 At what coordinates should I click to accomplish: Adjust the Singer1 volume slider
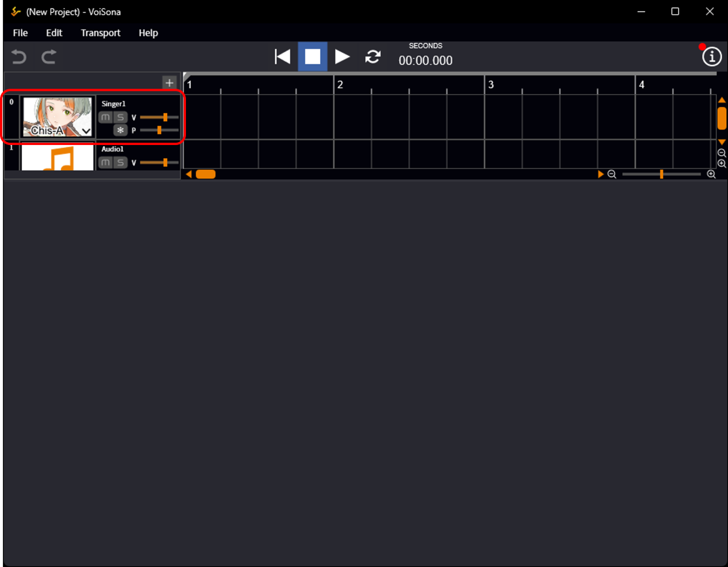(x=159, y=117)
